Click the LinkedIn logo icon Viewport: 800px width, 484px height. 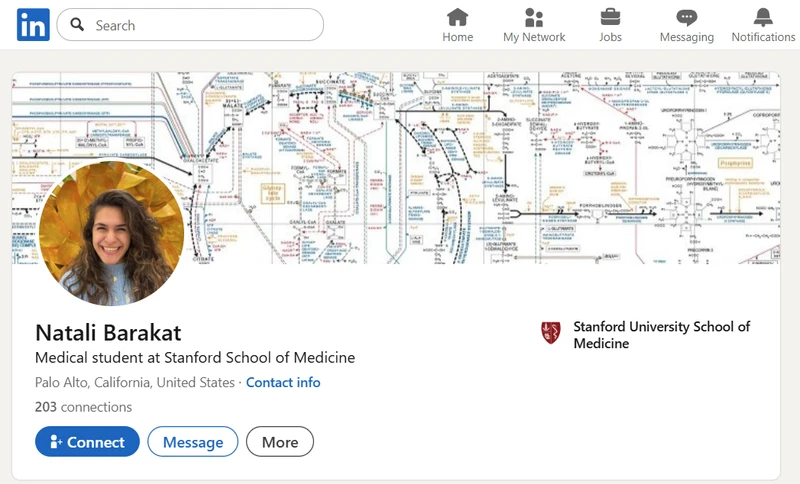[33, 25]
